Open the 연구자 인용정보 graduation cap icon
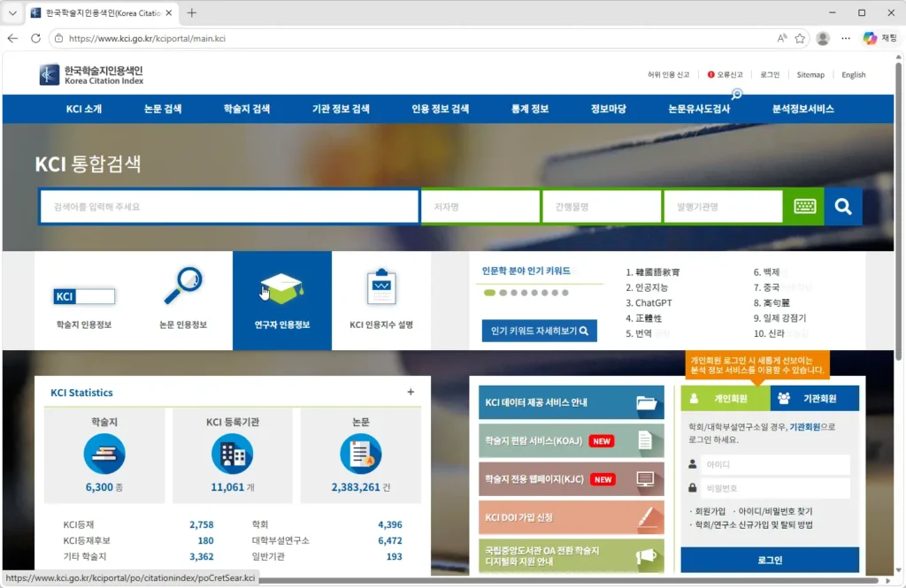 point(282,289)
